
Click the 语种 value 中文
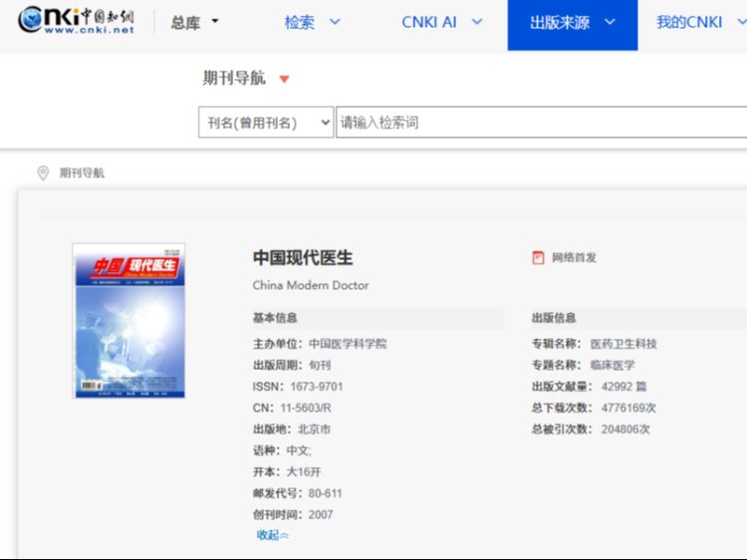coord(299,450)
